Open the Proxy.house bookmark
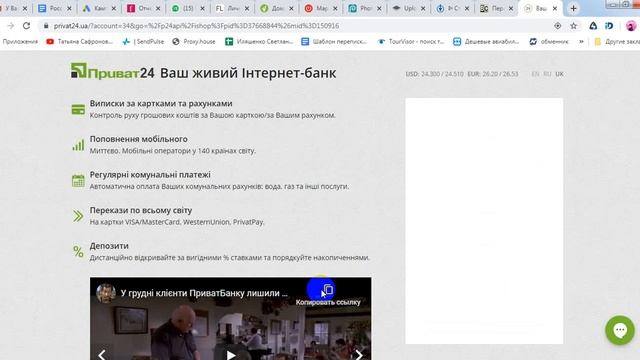This screenshot has width=640, height=360. (194, 42)
